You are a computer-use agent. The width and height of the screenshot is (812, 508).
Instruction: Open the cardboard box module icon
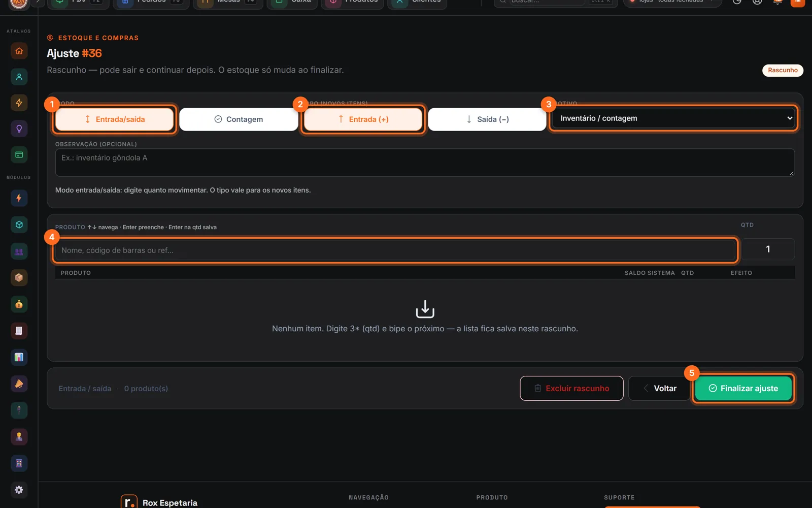[x=19, y=278]
